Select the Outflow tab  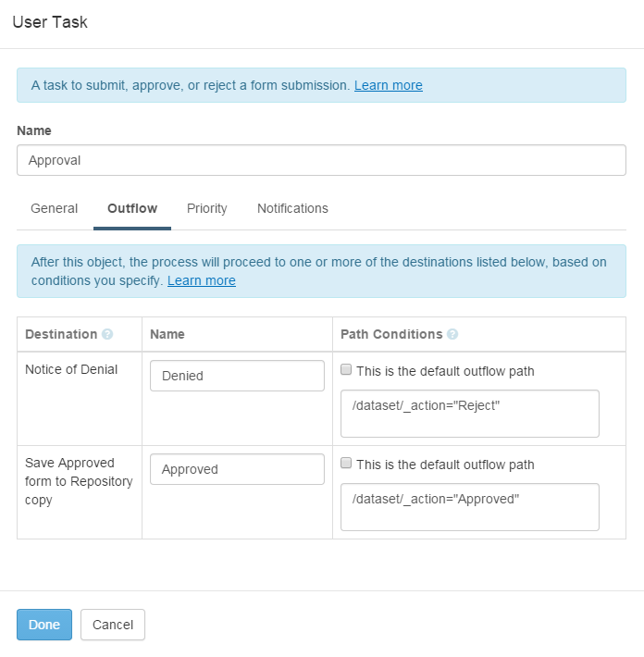132,208
